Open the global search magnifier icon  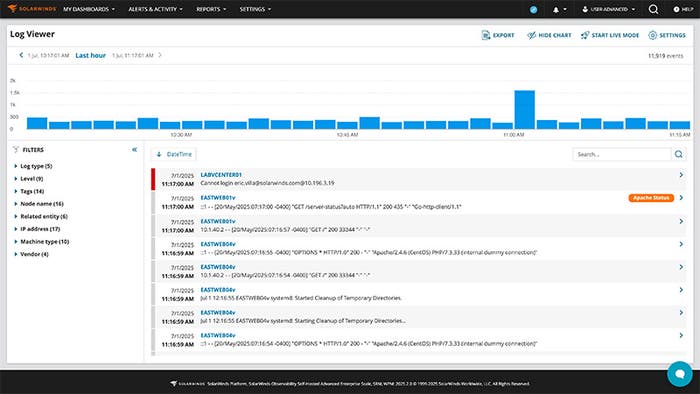pyautogui.click(x=653, y=9)
